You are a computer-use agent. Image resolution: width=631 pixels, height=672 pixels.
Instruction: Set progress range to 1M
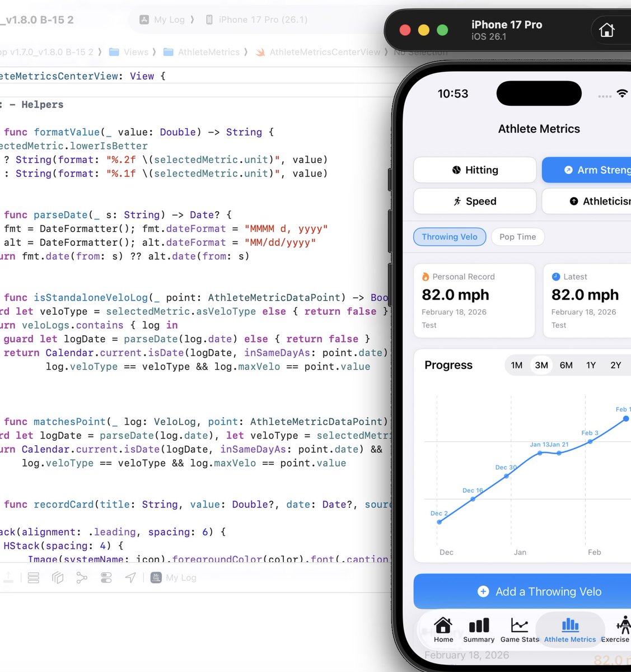click(517, 365)
